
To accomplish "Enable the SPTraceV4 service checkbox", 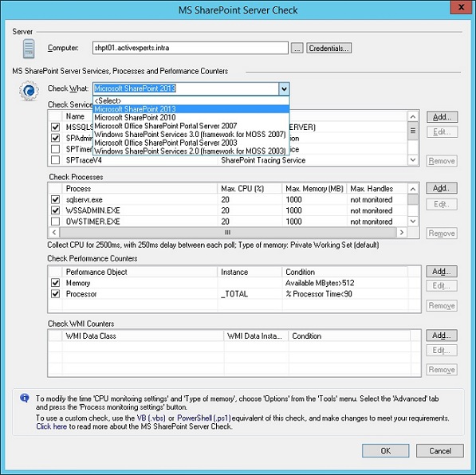I will 55,159.
